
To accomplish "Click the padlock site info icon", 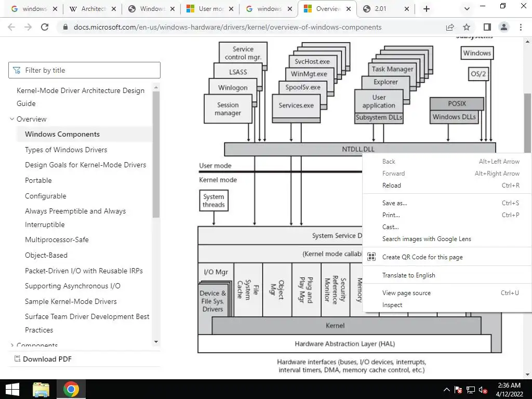I will (65, 27).
